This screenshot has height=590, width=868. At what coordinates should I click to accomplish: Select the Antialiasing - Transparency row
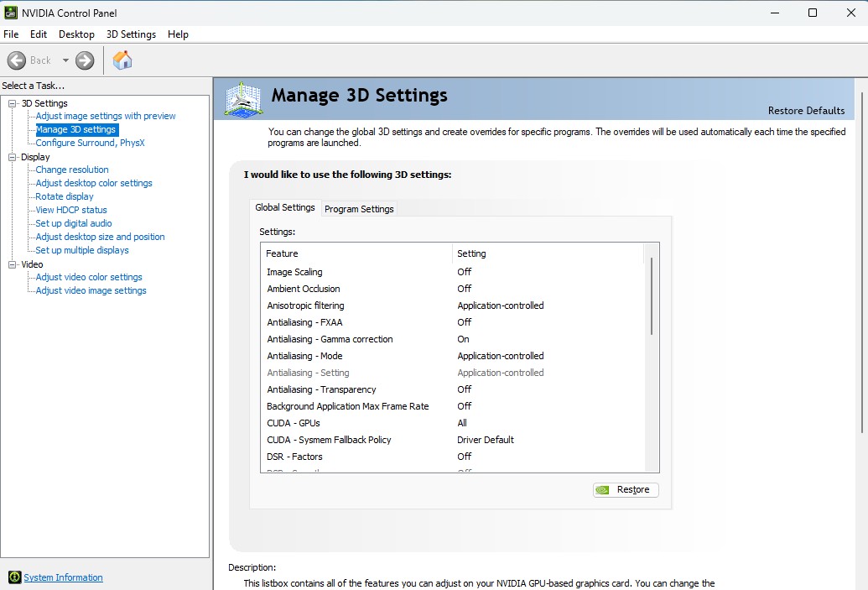click(453, 389)
